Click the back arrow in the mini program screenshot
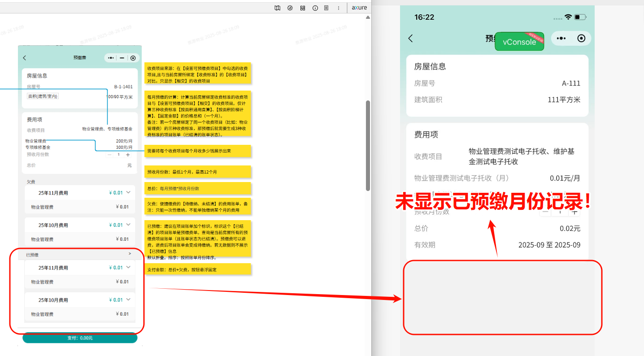This screenshot has height=356, width=644. click(410, 38)
